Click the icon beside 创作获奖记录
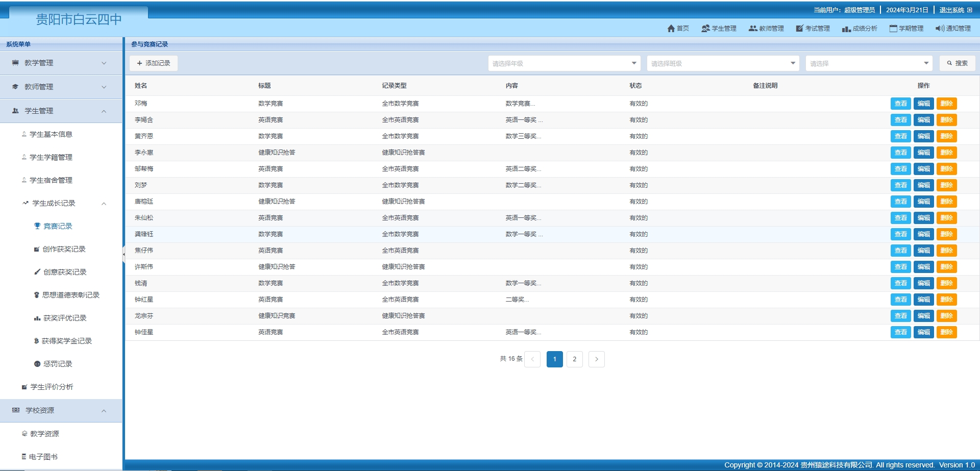 tap(37, 250)
